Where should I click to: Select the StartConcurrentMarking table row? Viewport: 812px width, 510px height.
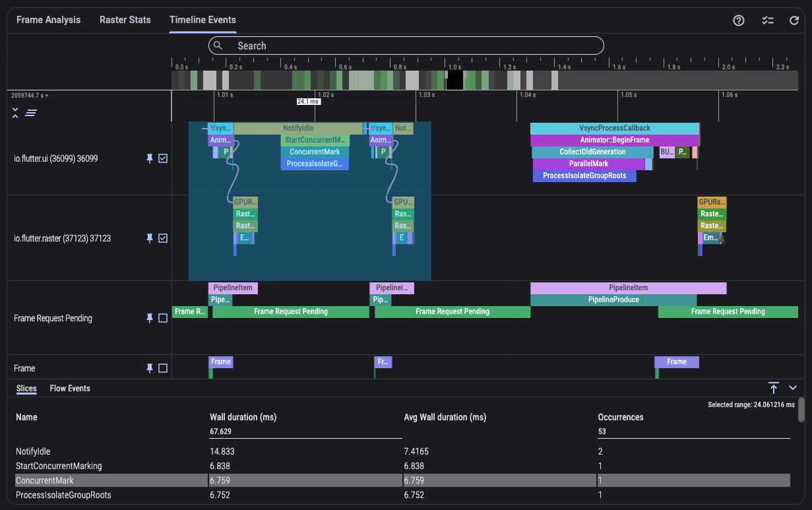[x=402, y=466]
